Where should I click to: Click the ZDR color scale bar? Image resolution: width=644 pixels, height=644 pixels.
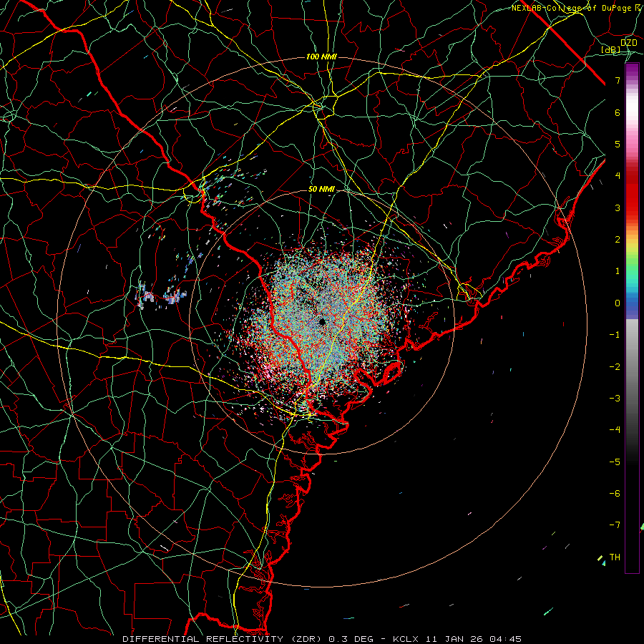[x=632, y=318]
